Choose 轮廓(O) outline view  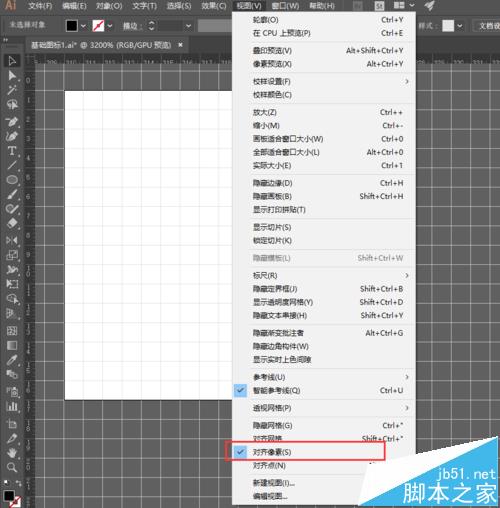(x=324, y=20)
